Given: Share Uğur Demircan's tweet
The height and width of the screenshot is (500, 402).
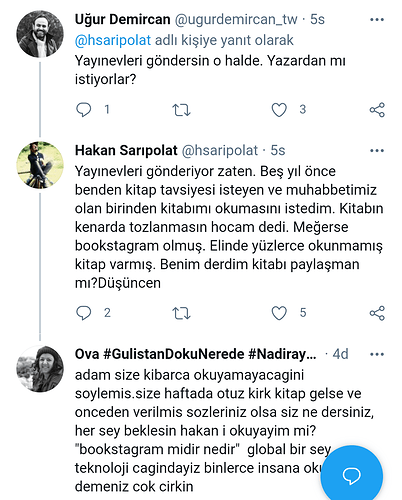Looking at the screenshot, I should click(377, 110).
